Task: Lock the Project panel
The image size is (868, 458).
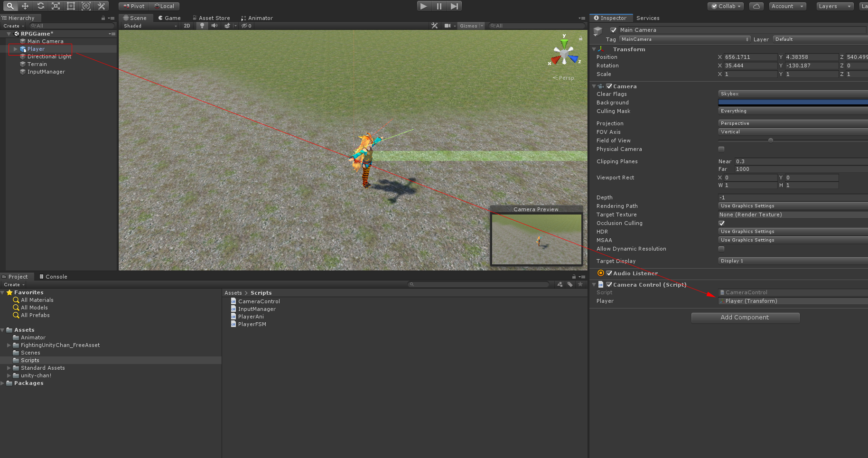Action: (574, 277)
